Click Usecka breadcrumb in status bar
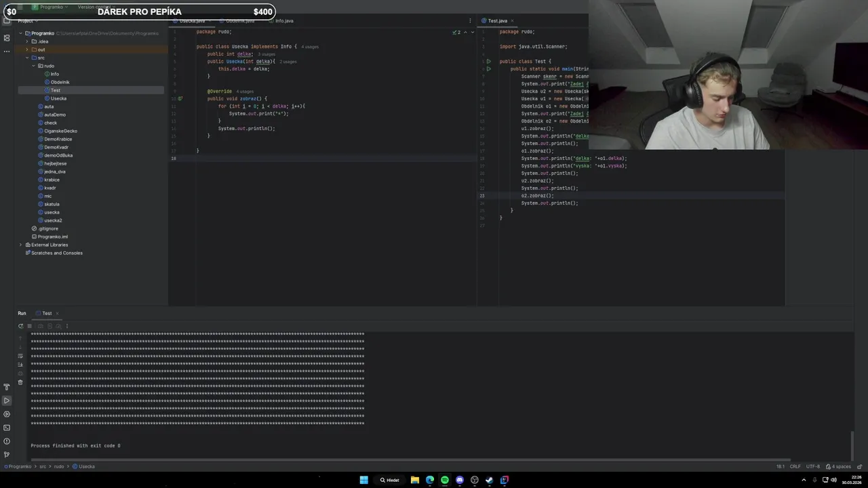Screen dimensions: 868x488 [84, 466]
